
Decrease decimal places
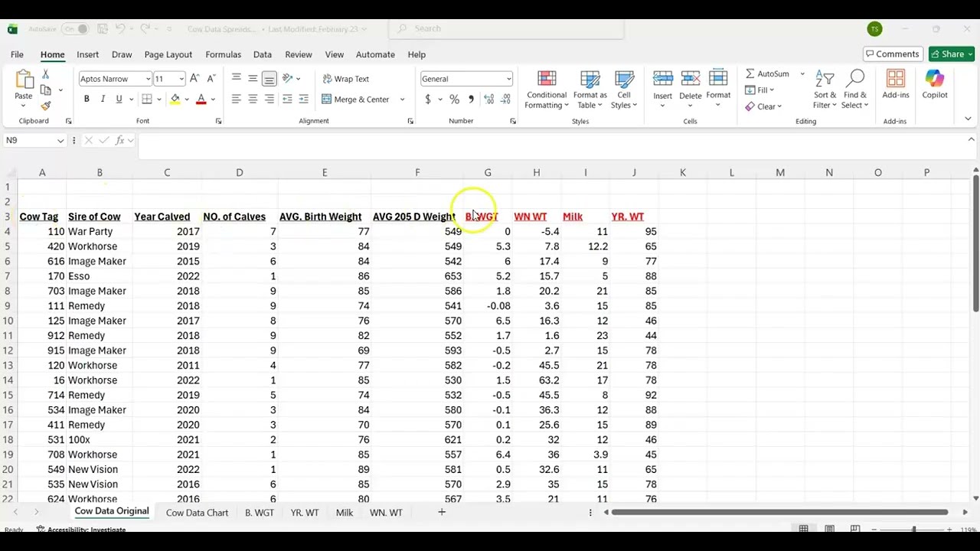click(506, 99)
